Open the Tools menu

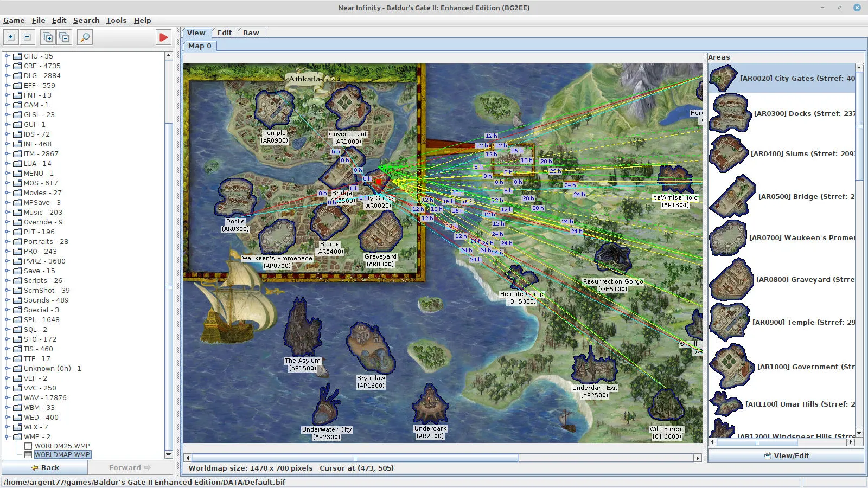tap(116, 20)
